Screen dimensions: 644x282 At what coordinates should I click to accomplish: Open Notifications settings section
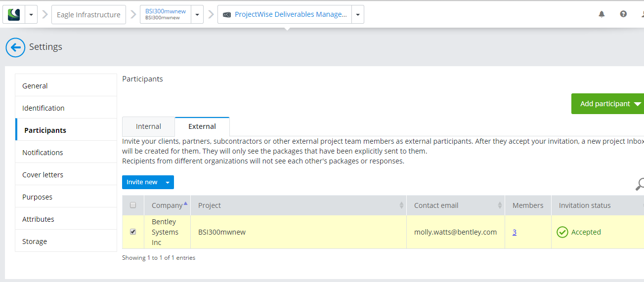pos(66,152)
